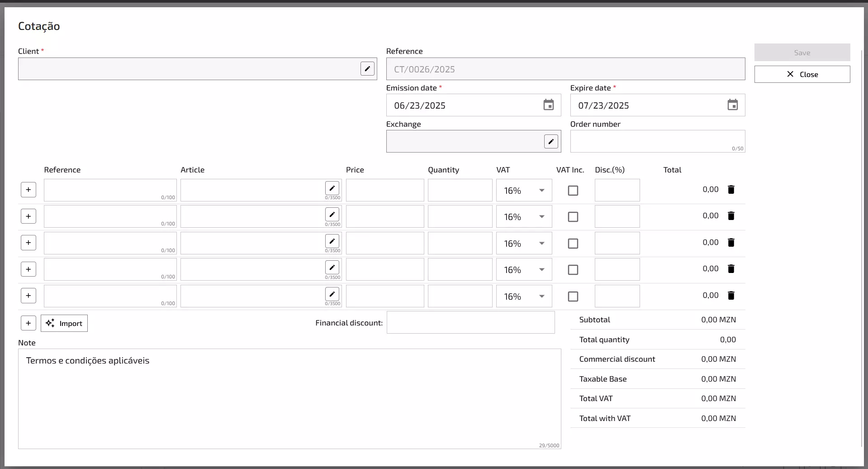The image size is (868, 469).
Task: Check VAT Inc. on fourth row
Action: 573,270
